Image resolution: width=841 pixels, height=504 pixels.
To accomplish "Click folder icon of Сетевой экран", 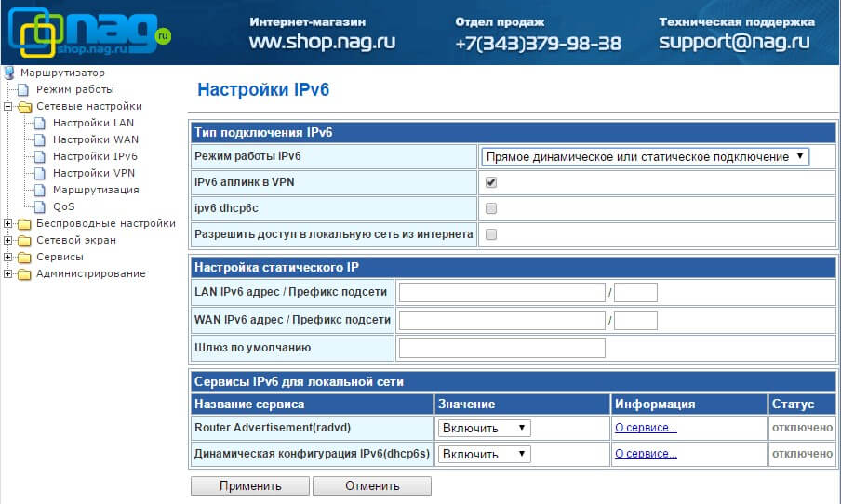I will coord(25,240).
